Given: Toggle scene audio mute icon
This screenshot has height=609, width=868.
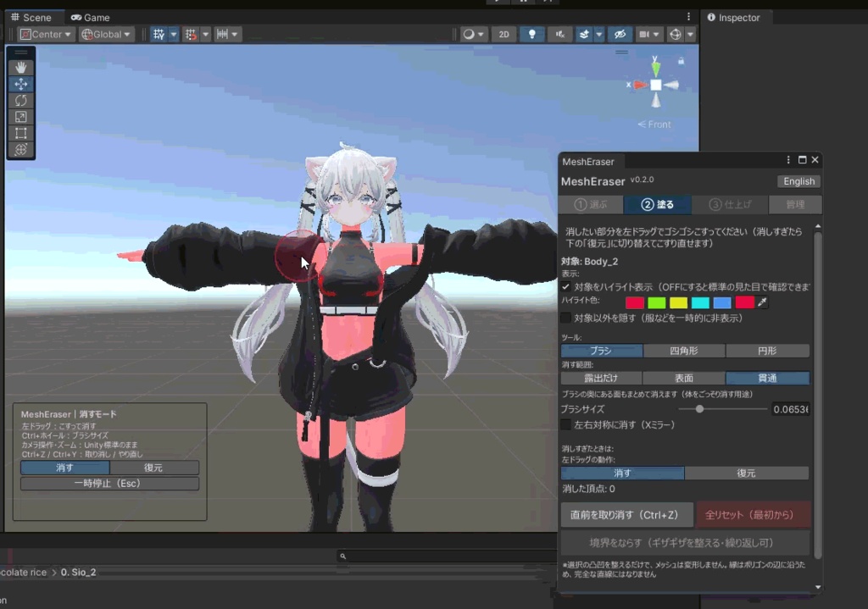Looking at the screenshot, I should pyautogui.click(x=559, y=34).
